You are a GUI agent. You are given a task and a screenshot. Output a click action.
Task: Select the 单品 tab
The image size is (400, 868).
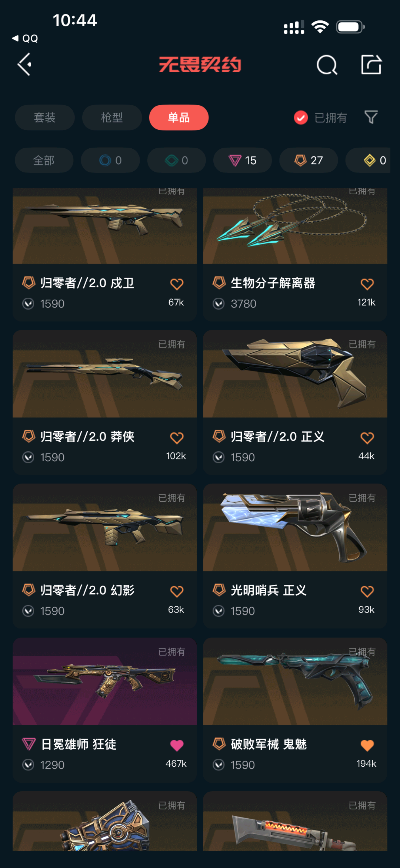pos(179,118)
